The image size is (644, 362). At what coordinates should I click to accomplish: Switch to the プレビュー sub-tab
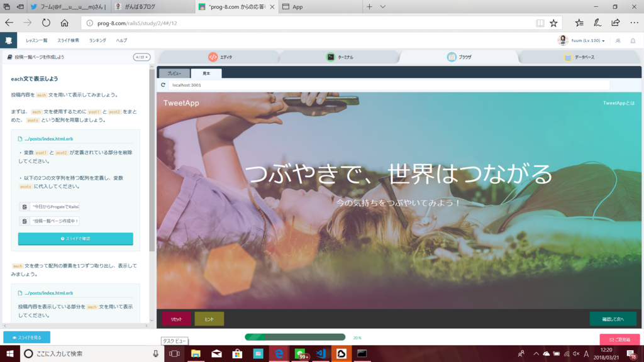point(174,73)
